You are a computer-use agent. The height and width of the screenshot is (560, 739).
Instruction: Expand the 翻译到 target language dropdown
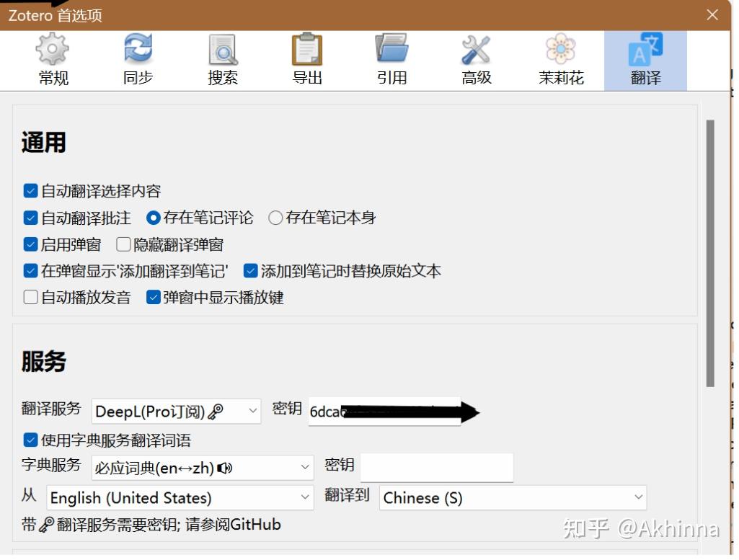click(x=512, y=497)
